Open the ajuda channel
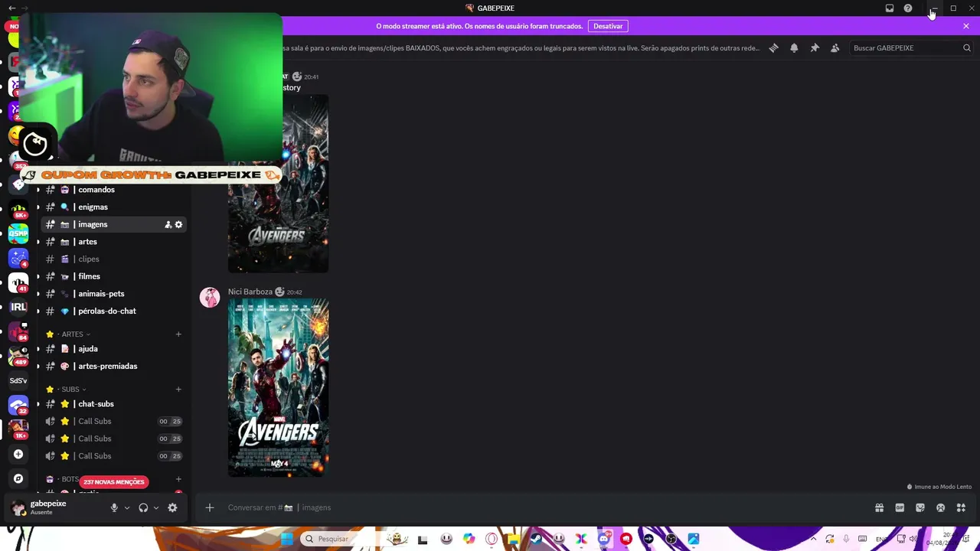The height and width of the screenshot is (551, 980). 113,349
